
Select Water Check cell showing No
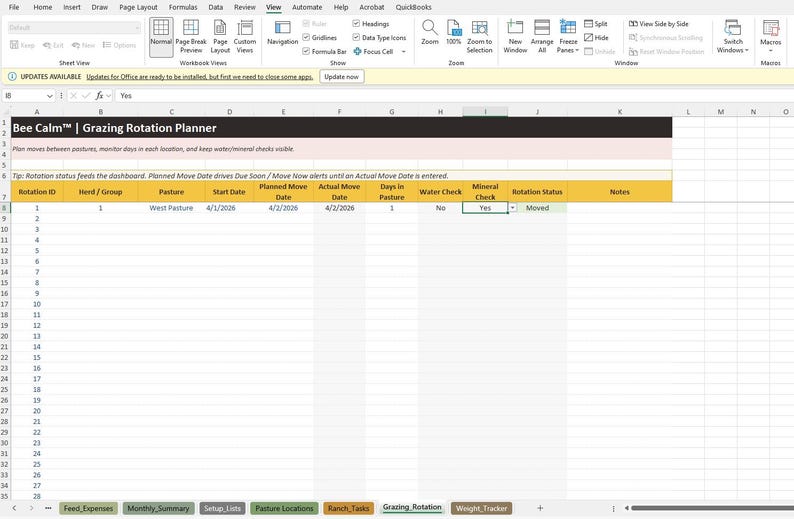click(441, 208)
